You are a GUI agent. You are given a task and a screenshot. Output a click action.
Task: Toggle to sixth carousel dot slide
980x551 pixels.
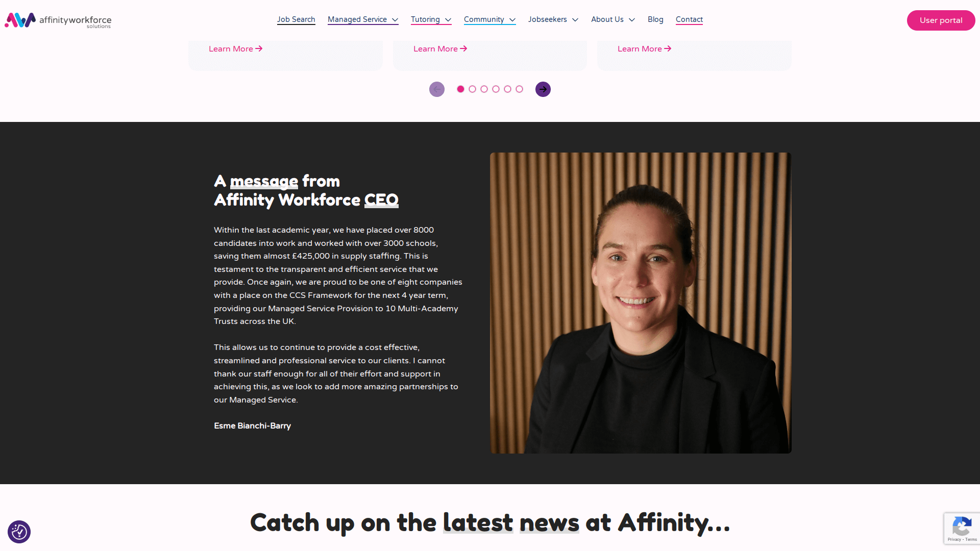(520, 89)
